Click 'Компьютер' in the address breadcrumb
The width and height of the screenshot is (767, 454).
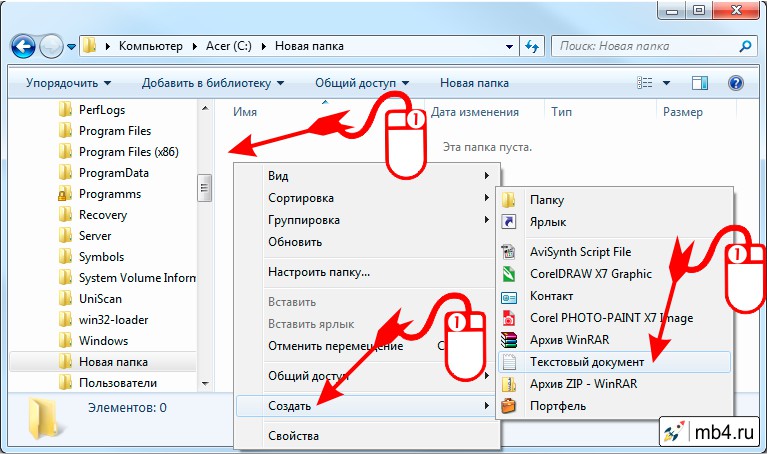151,46
